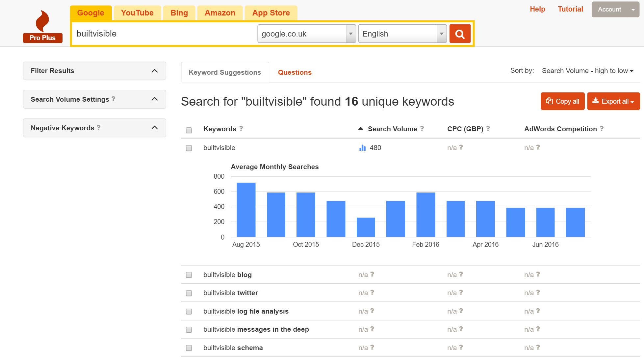Check the builtvisible keyword checkbox

[x=189, y=148]
